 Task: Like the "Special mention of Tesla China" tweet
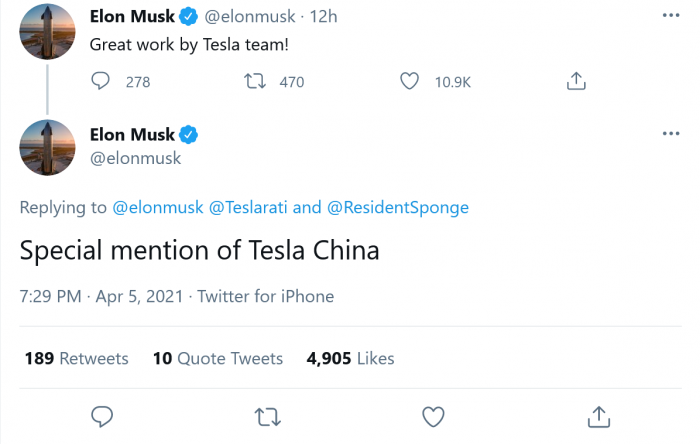432,415
